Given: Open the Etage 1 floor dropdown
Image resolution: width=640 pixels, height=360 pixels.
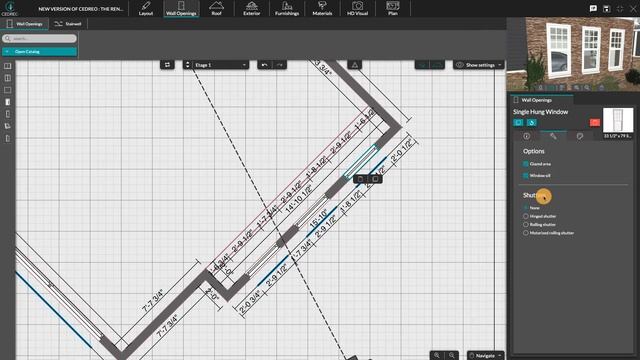Looking at the screenshot, I should point(220,65).
